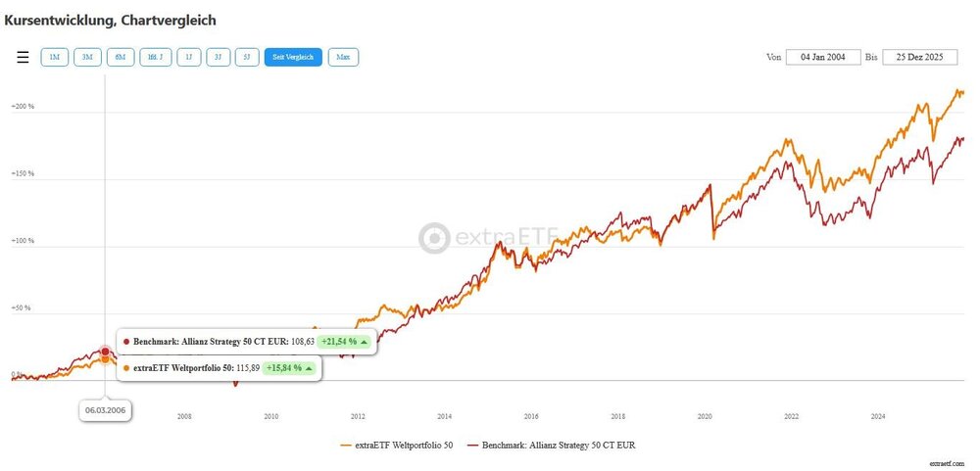Open the hamburger chart menu
The width and height of the screenshot is (980, 471).
[x=23, y=58]
